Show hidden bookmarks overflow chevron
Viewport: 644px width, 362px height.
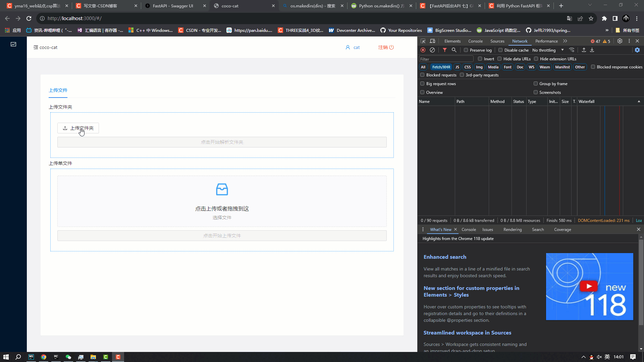(607, 30)
